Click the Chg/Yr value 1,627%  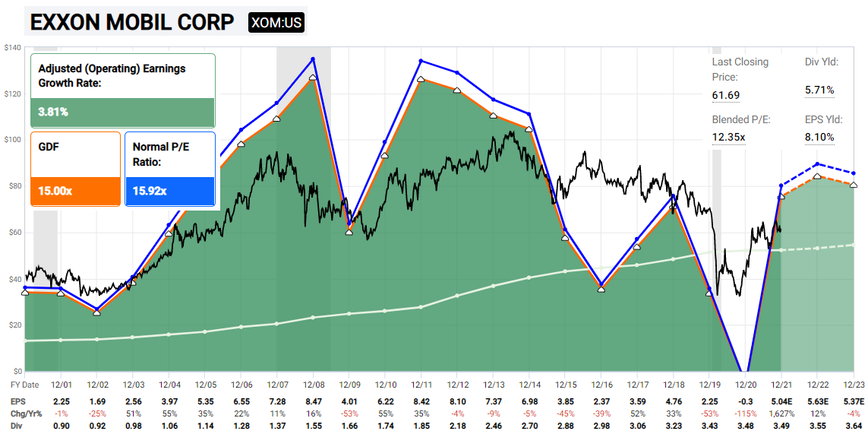click(781, 413)
